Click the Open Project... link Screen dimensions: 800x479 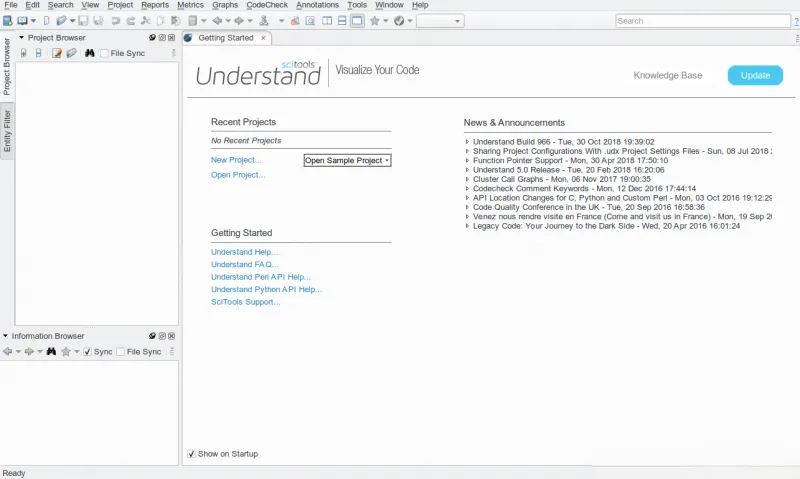click(238, 174)
